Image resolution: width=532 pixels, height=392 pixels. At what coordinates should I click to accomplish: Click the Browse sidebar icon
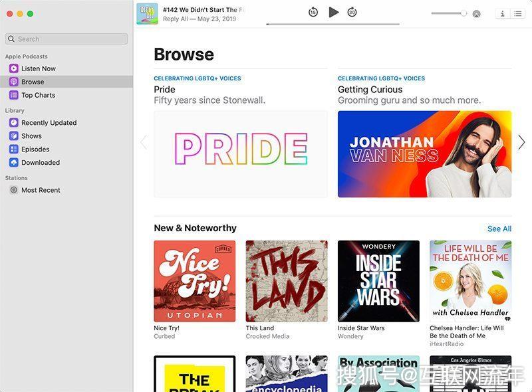[13, 82]
